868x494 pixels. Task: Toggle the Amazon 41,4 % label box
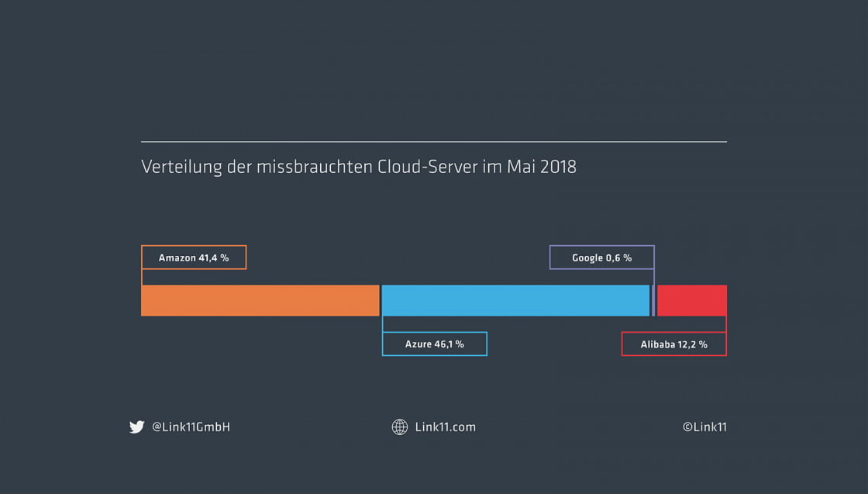pos(194,257)
